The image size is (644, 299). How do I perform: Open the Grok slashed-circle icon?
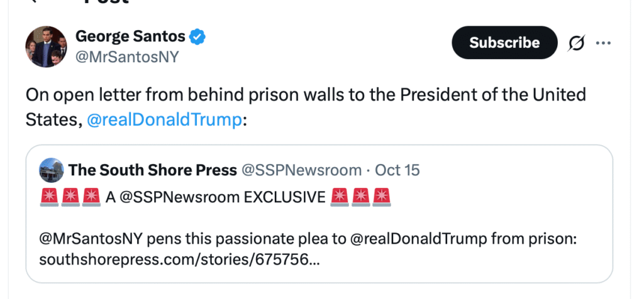click(575, 43)
